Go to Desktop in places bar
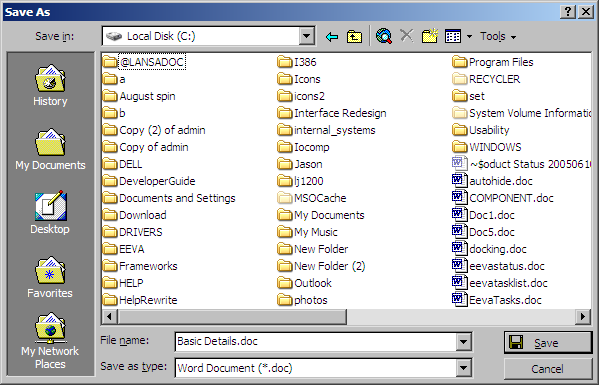This screenshot has height=385, width=599. pos(50,212)
